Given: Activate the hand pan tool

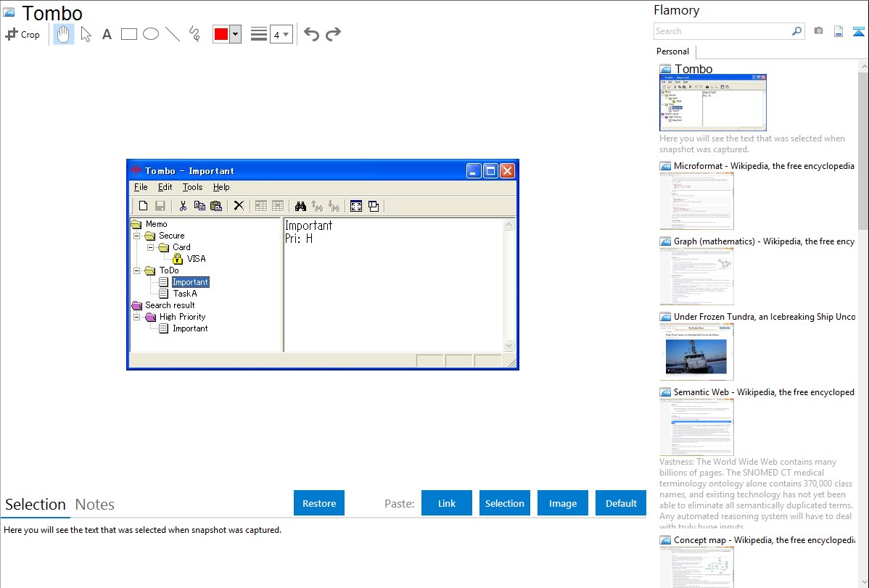Looking at the screenshot, I should [64, 34].
